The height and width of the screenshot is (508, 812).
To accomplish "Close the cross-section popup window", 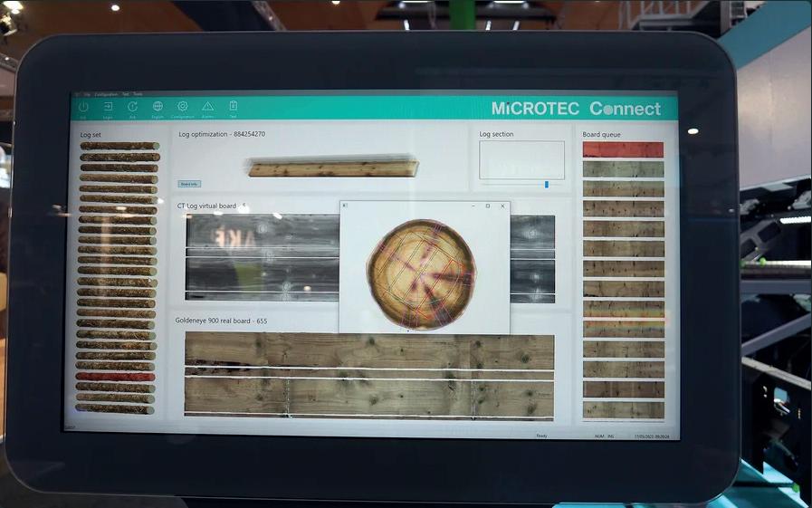I will [x=502, y=206].
